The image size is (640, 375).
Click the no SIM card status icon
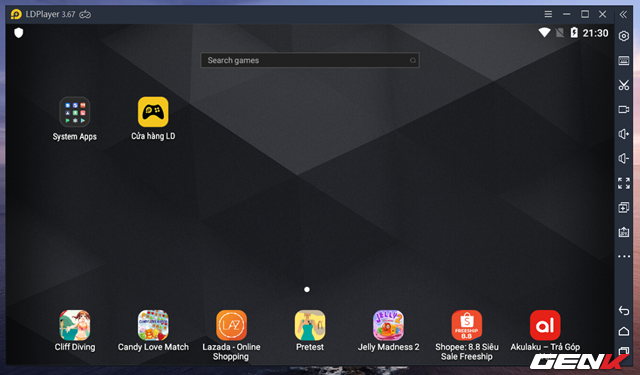(560, 33)
